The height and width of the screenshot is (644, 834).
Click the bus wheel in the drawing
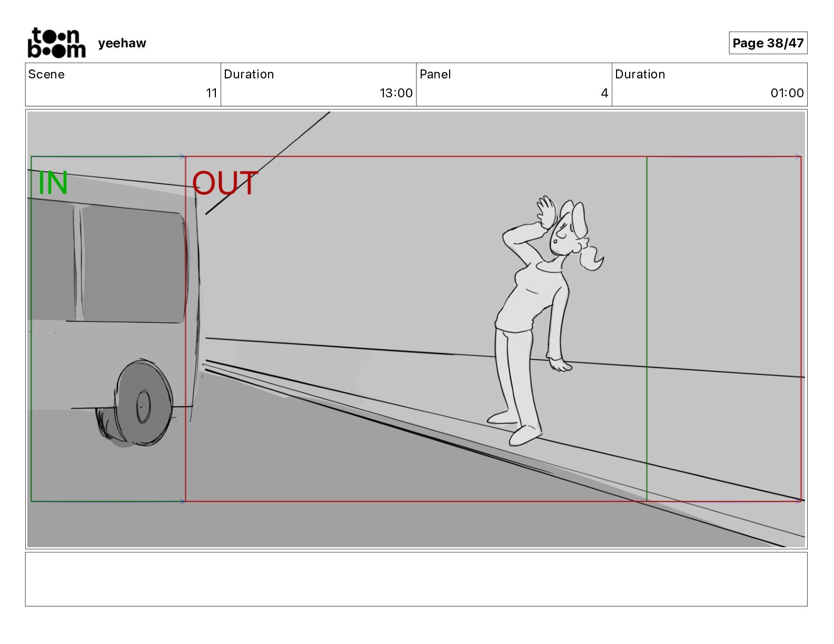tap(136, 404)
